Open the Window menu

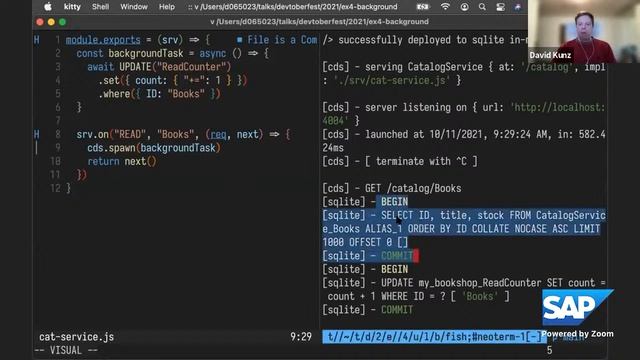134,7
